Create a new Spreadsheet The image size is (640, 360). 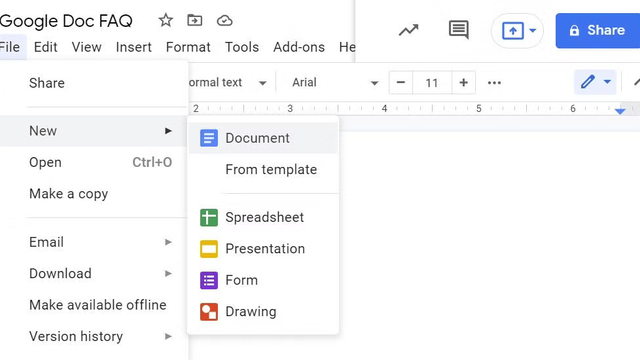tap(263, 217)
